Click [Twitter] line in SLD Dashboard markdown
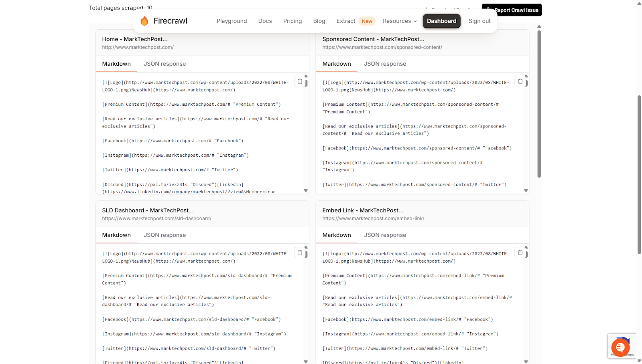The width and height of the screenshot is (642, 364). coord(189,348)
